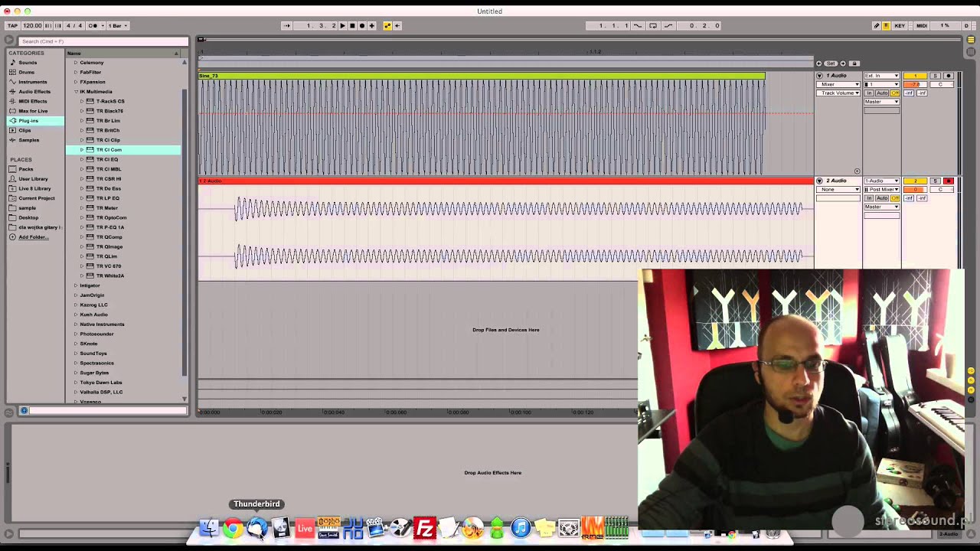Image resolution: width=980 pixels, height=551 pixels.
Task: Click the Set locator button
Action: (831, 64)
